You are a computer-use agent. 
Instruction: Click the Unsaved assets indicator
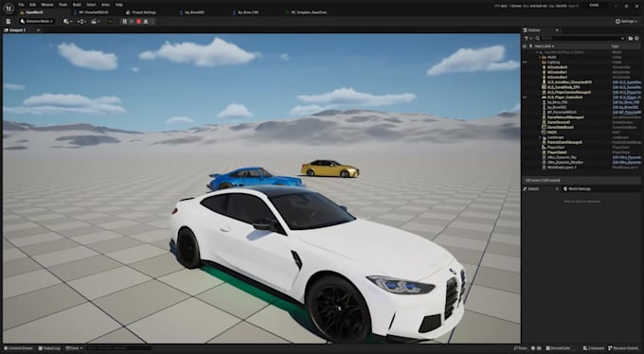tap(594, 348)
